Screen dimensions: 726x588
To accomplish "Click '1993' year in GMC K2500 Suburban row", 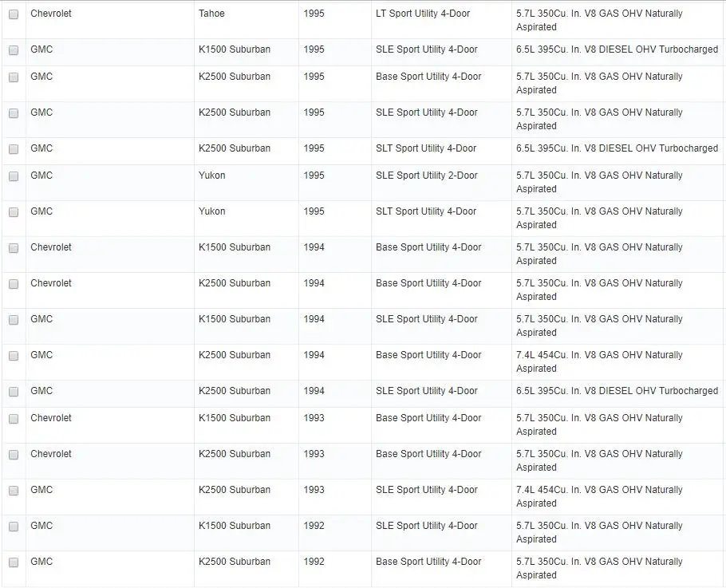I will 314,489.
